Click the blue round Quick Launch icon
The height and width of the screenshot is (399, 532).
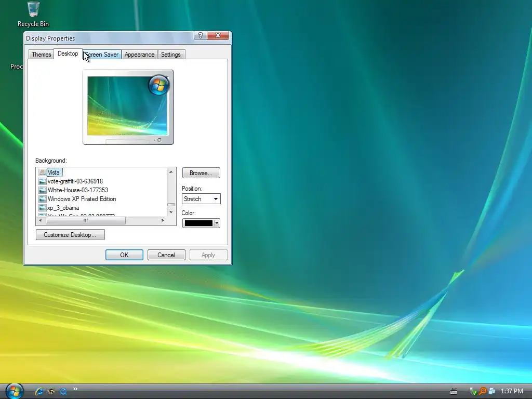tap(63, 392)
